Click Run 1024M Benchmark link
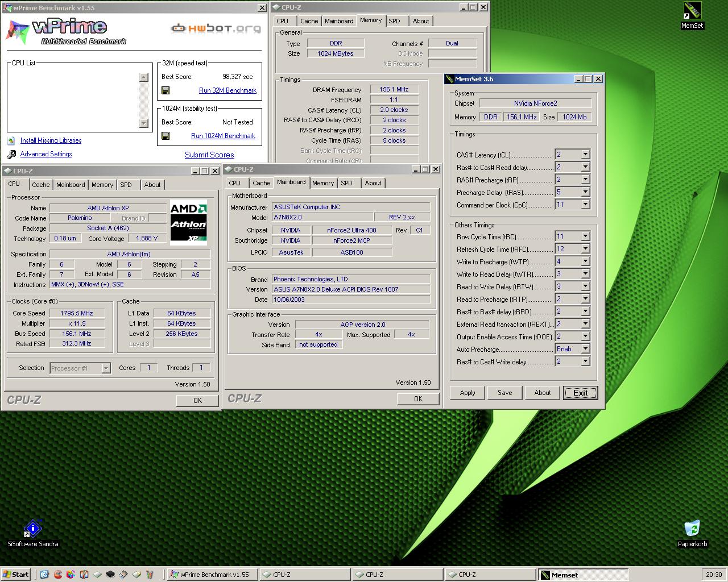 [223, 136]
